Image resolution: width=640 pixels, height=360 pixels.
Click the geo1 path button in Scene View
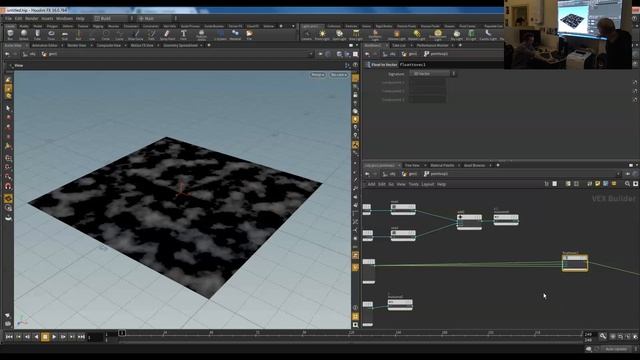pyautogui.click(x=49, y=54)
